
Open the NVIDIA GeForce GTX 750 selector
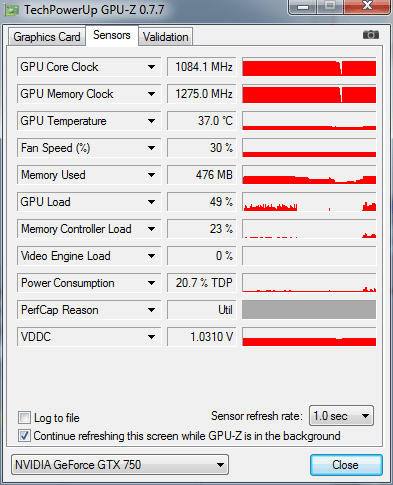point(120,464)
